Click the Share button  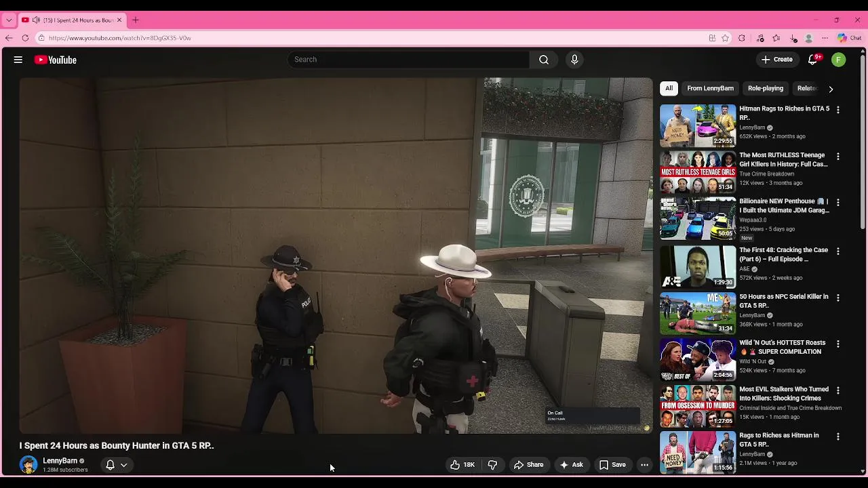coord(528,465)
